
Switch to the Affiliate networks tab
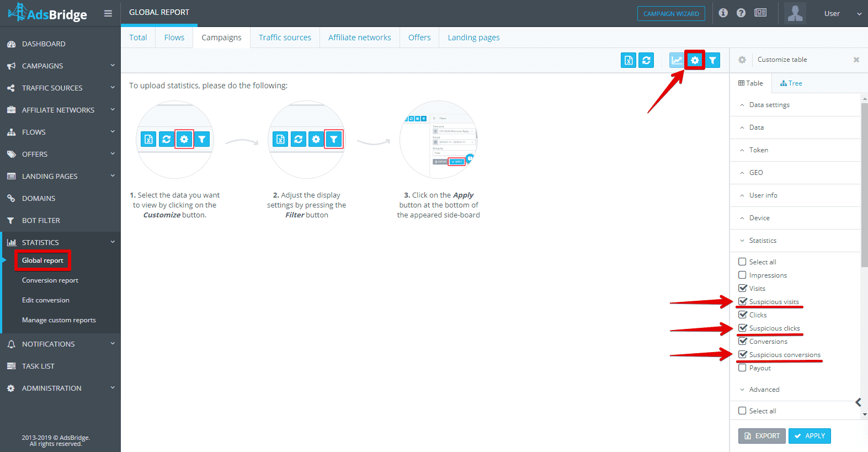[x=360, y=38]
